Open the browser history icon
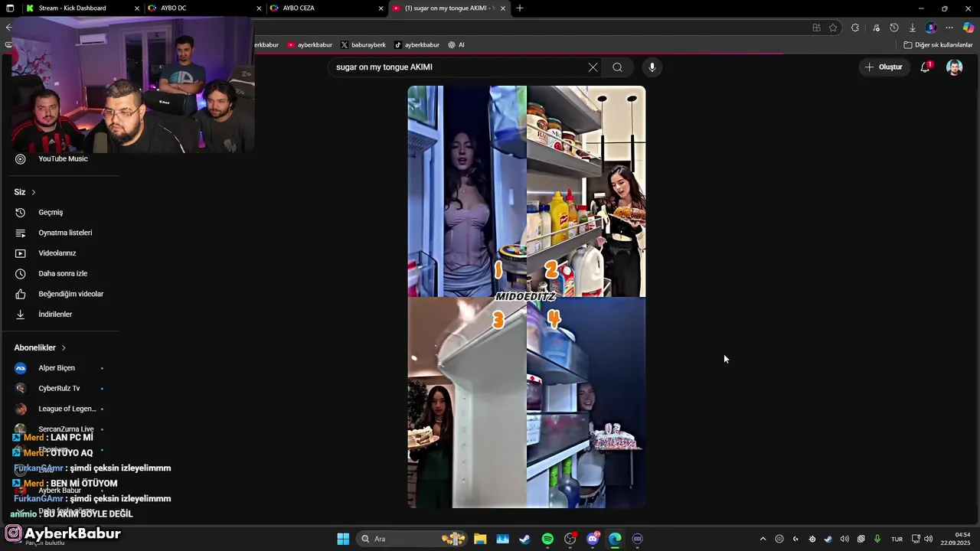980x551 pixels. pos(893,28)
